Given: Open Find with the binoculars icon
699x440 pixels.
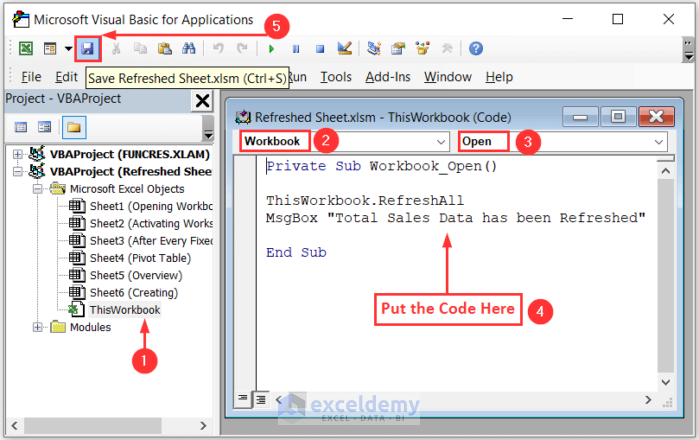Looking at the screenshot, I should (189, 48).
